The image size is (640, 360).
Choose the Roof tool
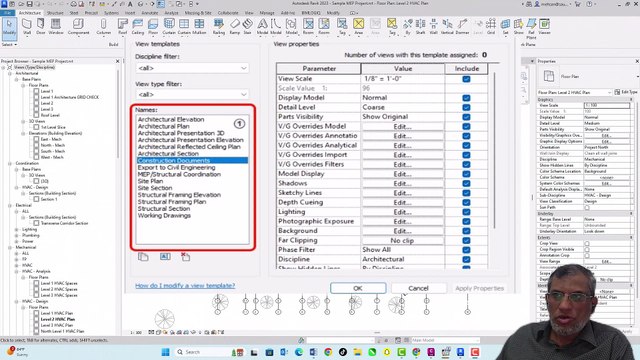[122, 27]
